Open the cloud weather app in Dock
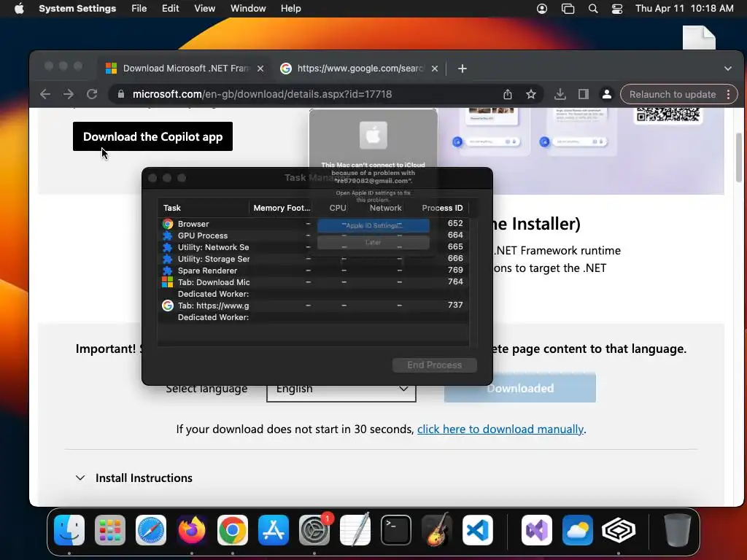The width and height of the screenshot is (747, 560). point(578,530)
